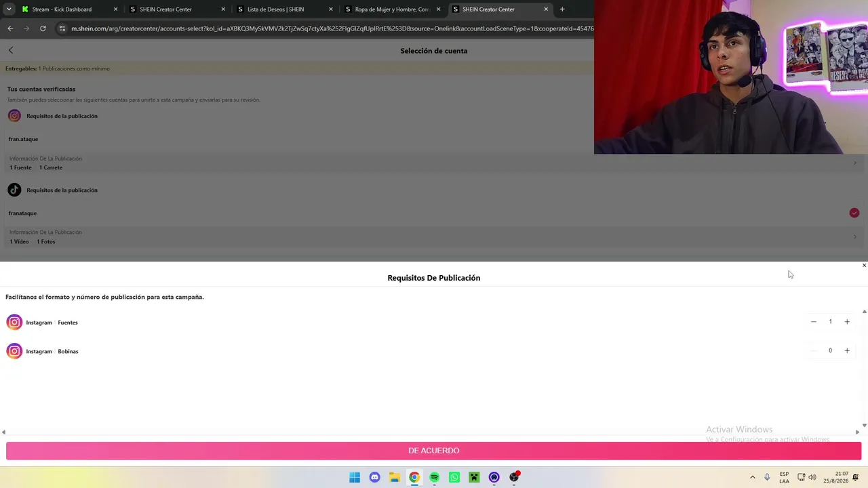The height and width of the screenshot is (488, 868).
Task: Click the Chrome taskbar icon
Action: coord(414,477)
